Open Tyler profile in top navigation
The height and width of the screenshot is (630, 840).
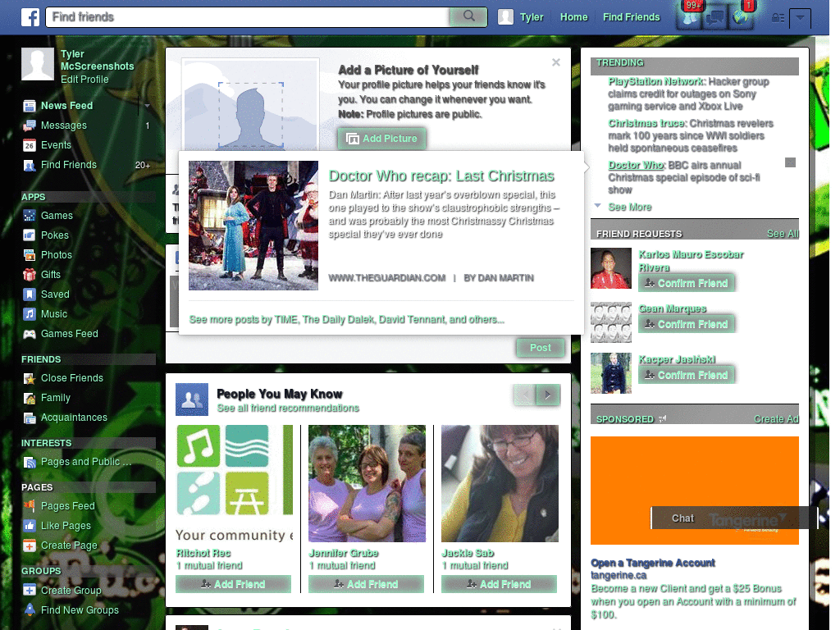pos(521,17)
